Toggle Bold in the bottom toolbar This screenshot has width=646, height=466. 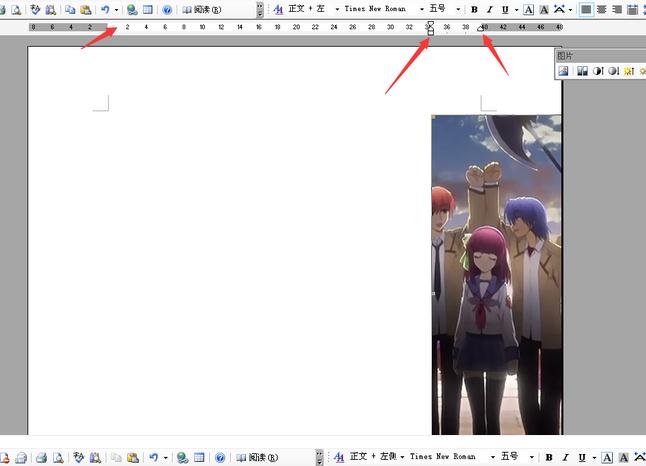549,457
